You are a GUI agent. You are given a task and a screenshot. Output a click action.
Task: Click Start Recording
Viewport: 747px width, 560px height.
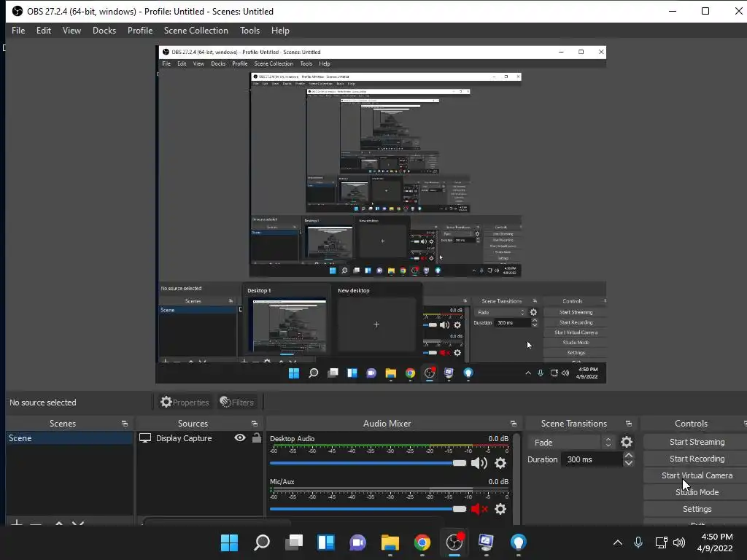point(697,459)
